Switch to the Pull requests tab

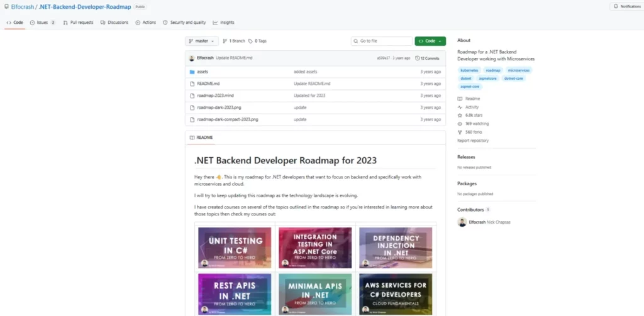click(78, 23)
